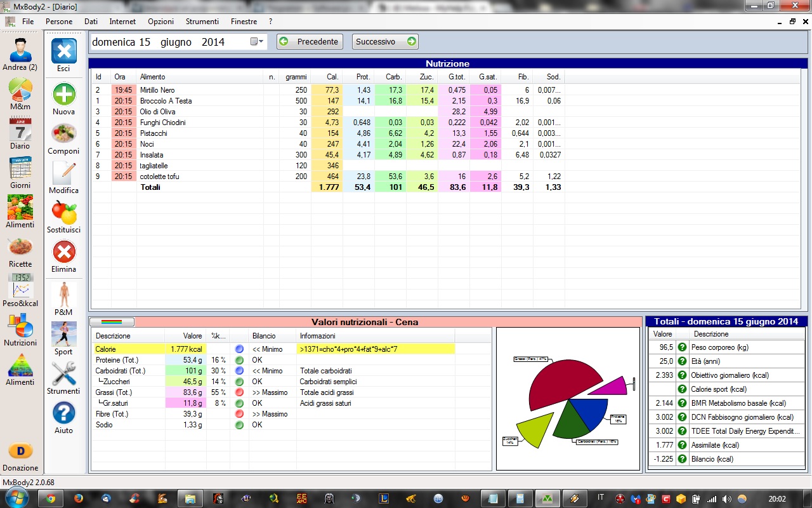Open the Finestre menu
The height and width of the screenshot is (508, 812).
pos(244,22)
